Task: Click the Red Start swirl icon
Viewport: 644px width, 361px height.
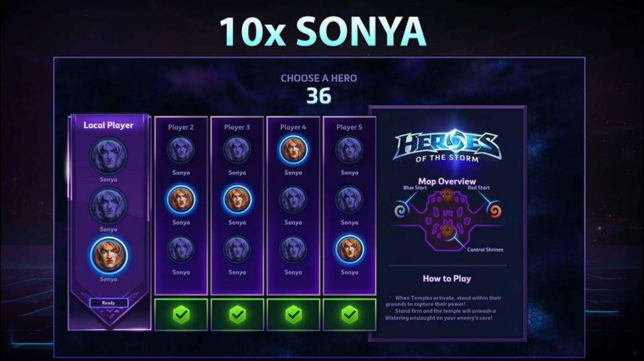Action: coord(494,210)
